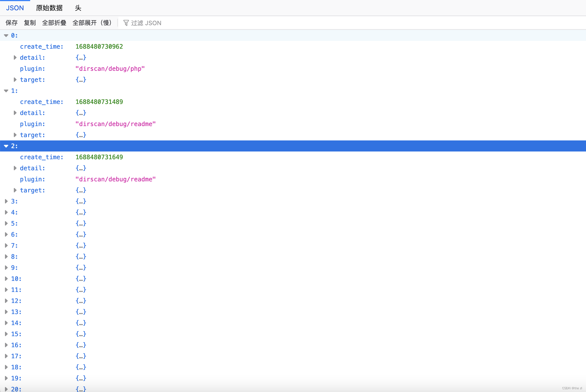Image resolution: width=586 pixels, height=392 pixels.
Task: Collapse item 1 with its triangle
Action: (x=6, y=91)
